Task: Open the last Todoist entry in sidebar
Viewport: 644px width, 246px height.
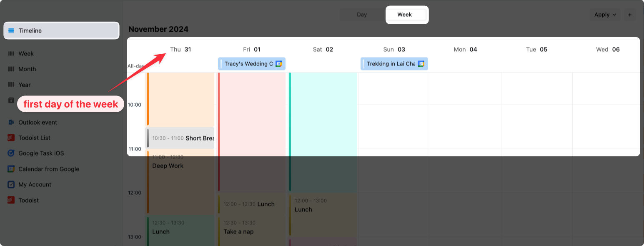Action: (x=28, y=200)
